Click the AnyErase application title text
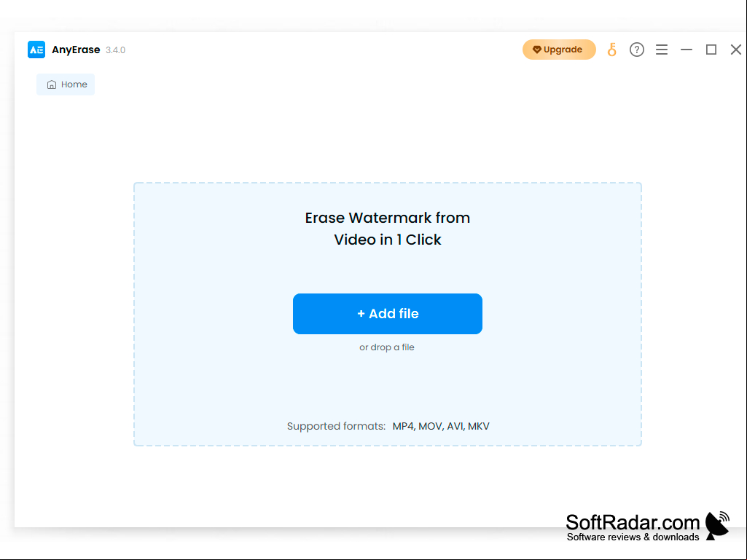Viewport: 747px width, 560px height. click(76, 50)
